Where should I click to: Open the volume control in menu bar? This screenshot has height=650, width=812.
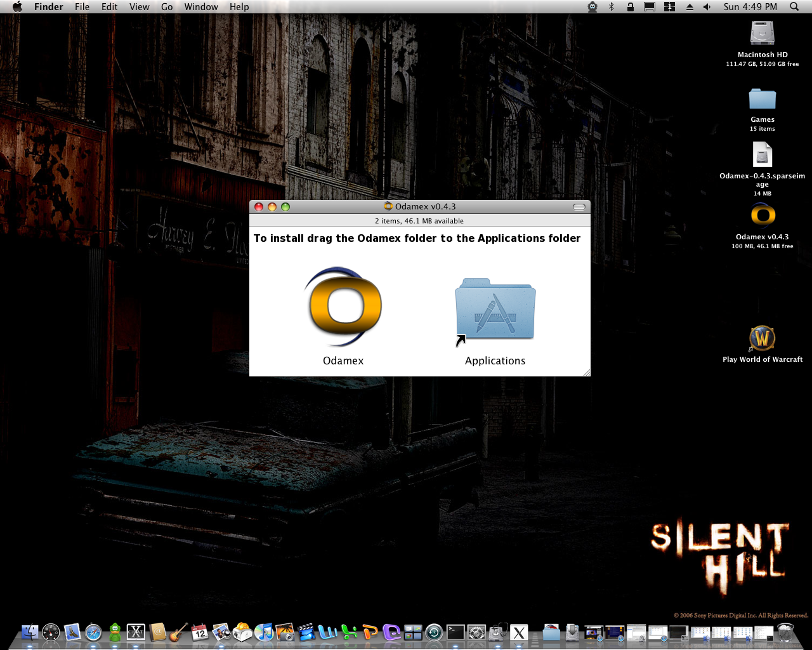tap(707, 7)
